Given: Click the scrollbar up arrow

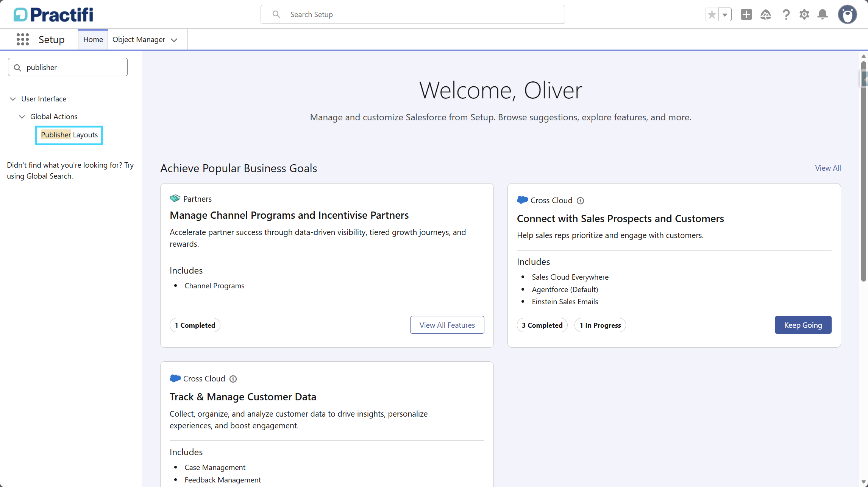Looking at the screenshot, I should point(863,56).
